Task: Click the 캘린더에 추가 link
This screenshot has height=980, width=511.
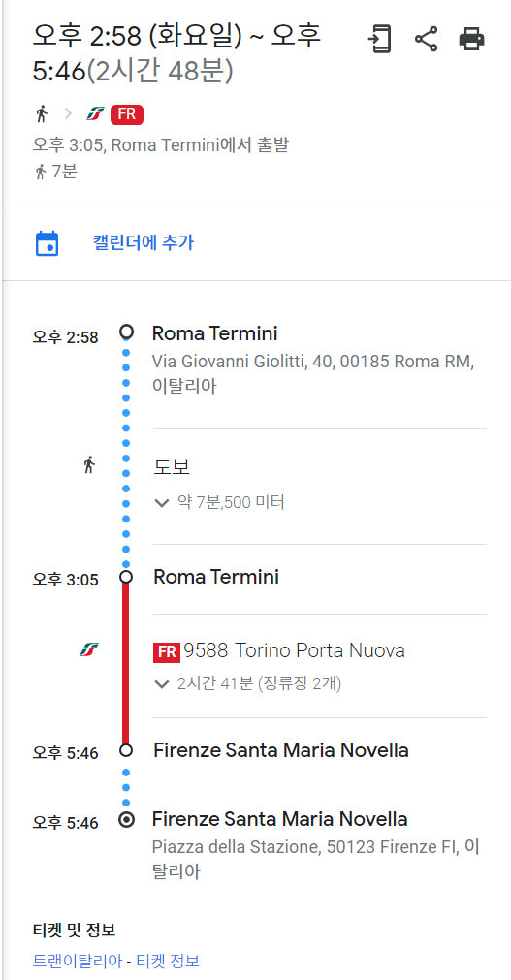Action: tap(144, 242)
